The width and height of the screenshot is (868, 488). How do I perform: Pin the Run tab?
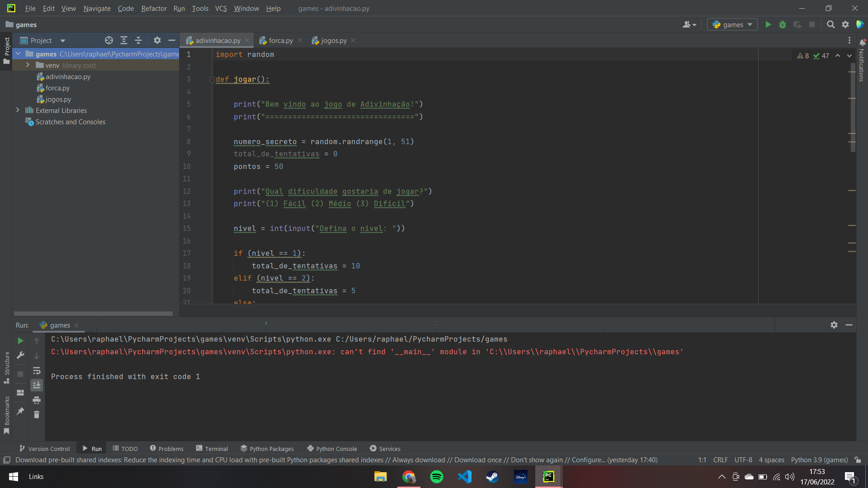tap(20, 411)
